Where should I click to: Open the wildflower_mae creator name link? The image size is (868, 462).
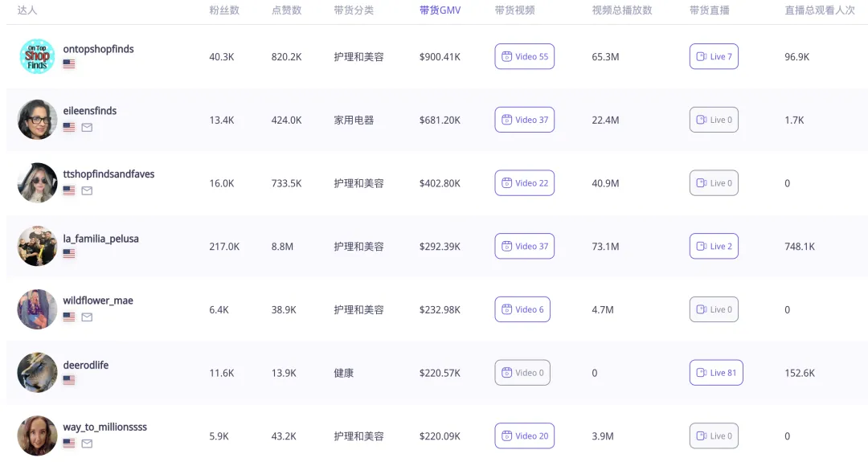click(98, 301)
